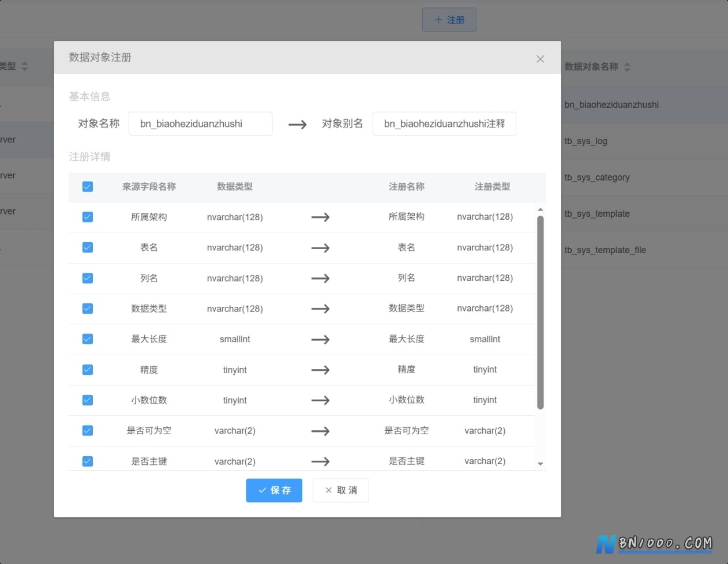Click the arrow between 对象名称 and 对象别名
This screenshot has height=564, width=728.
(297, 124)
